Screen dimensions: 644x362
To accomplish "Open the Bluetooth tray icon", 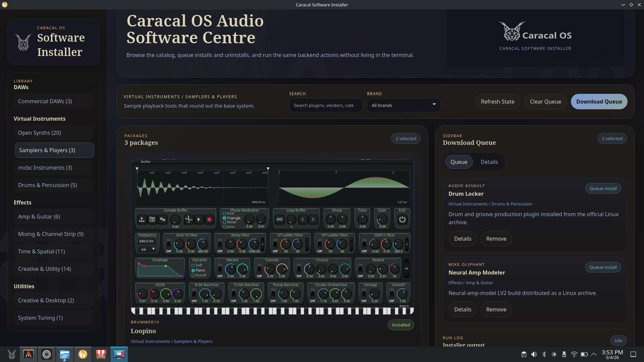I will pyautogui.click(x=544, y=354).
